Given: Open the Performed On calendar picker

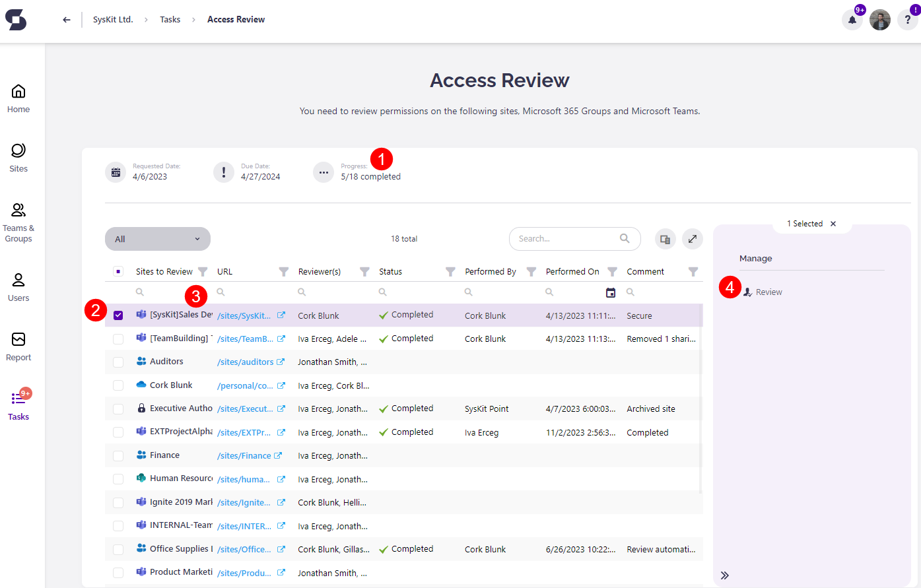Looking at the screenshot, I should click(x=610, y=292).
